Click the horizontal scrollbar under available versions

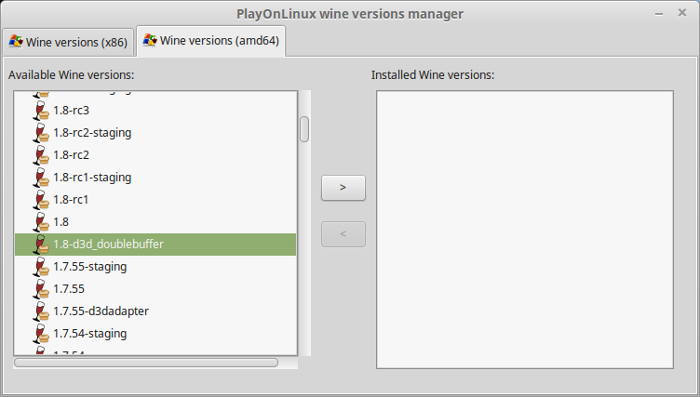(x=146, y=362)
